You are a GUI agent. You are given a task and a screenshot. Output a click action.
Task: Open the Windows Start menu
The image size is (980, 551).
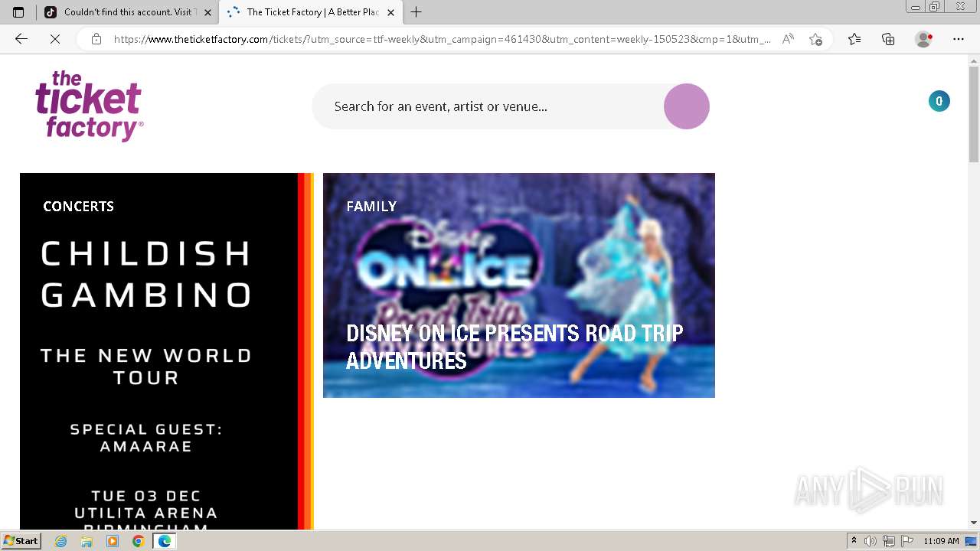(21, 541)
